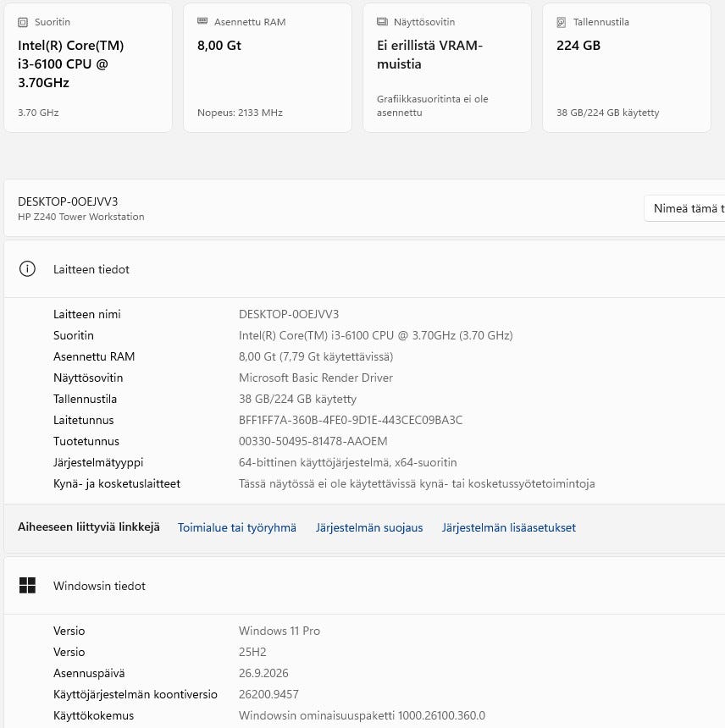Click the Laitetunnus value BFF1FF7A-360B-4FE0-9D1E-443CEC09BA3C
Viewport: 725px width, 728px height.
(351, 420)
